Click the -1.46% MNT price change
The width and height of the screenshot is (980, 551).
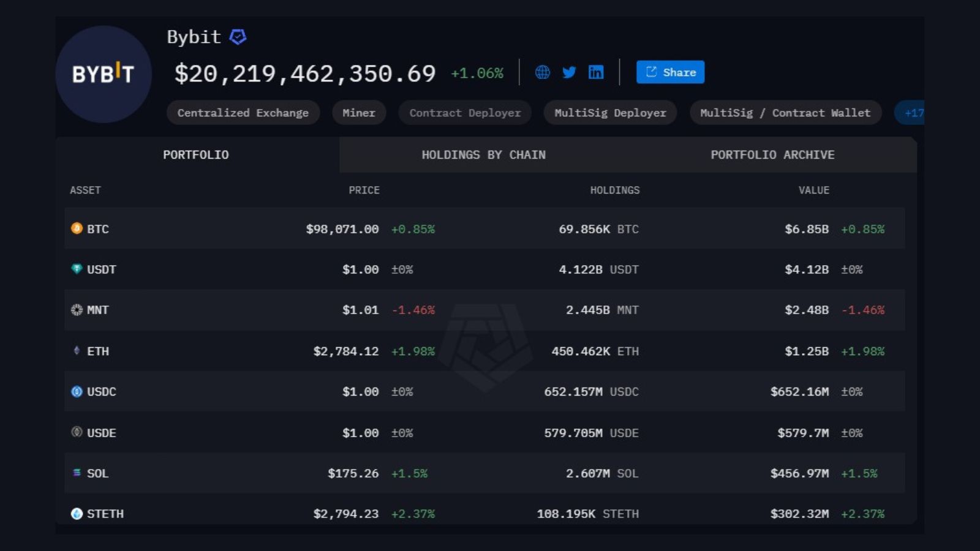pos(413,310)
